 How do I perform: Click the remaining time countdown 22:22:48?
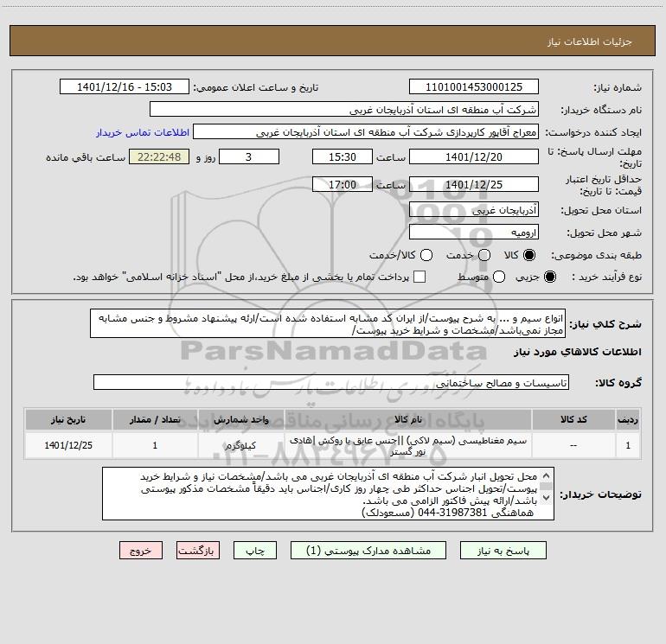(x=159, y=156)
